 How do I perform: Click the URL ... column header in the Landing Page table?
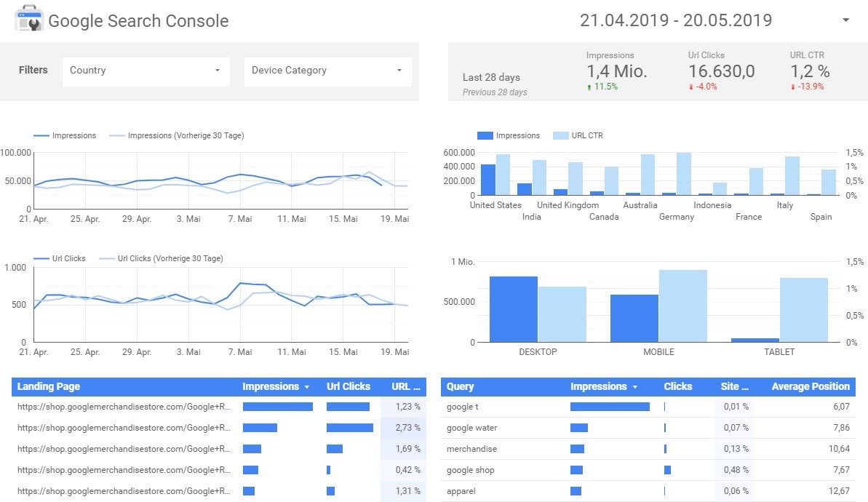[406, 386]
